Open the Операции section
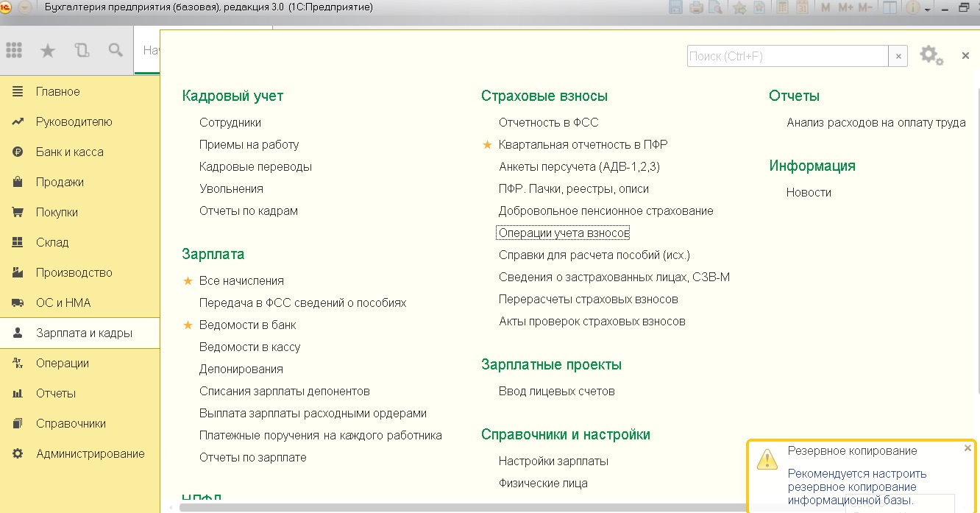Screen dimensions: 980x513 coord(79,363)
